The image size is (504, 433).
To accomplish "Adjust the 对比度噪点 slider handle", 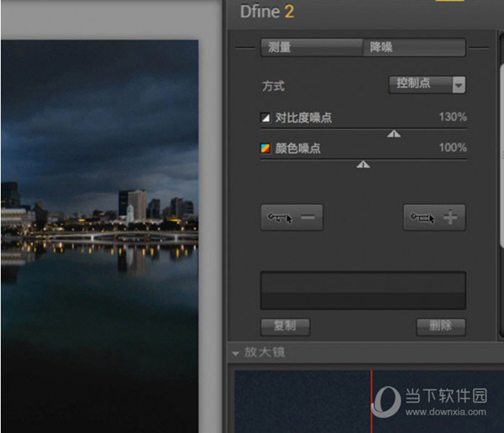I will pos(394,133).
